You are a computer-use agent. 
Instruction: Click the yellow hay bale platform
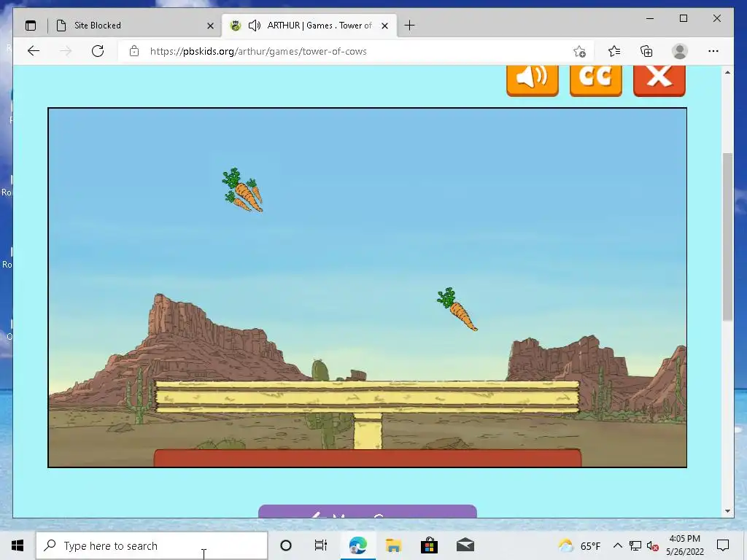[368, 397]
